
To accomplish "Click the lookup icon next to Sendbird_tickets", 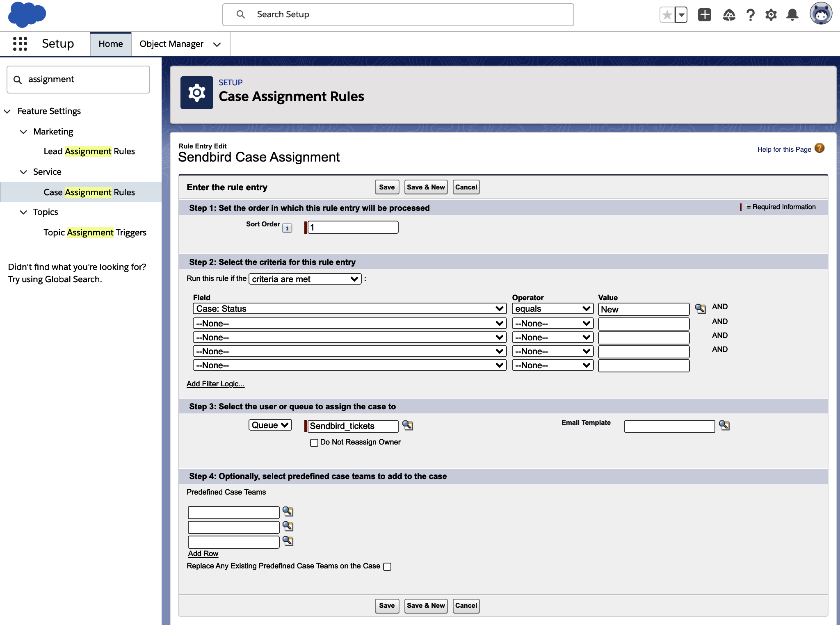I will click(x=408, y=425).
